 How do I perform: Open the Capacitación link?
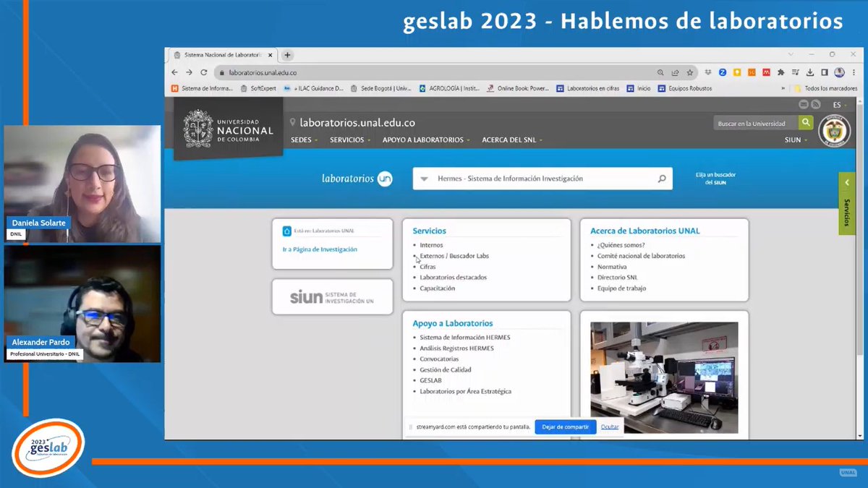436,288
